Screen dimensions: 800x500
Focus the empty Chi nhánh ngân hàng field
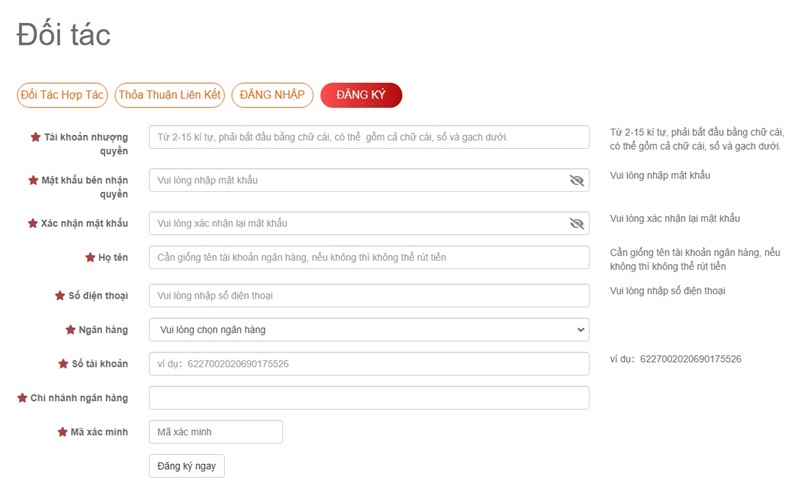tap(369, 398)
